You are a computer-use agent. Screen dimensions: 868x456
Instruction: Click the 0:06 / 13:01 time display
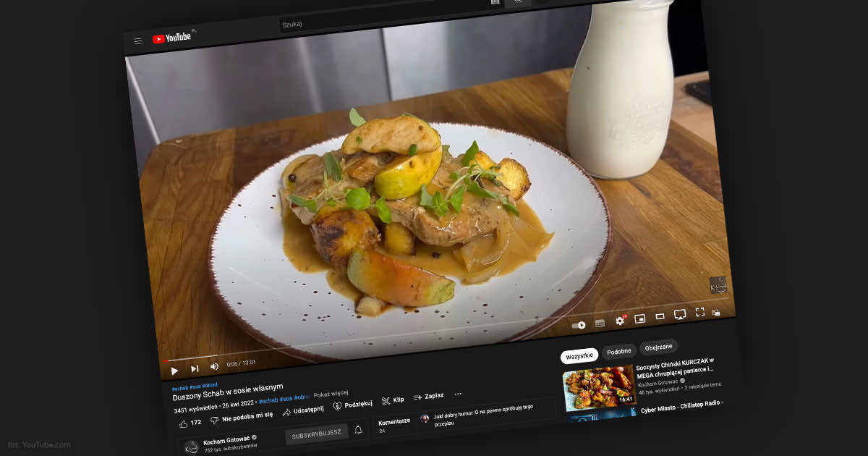tap(241, 363)
